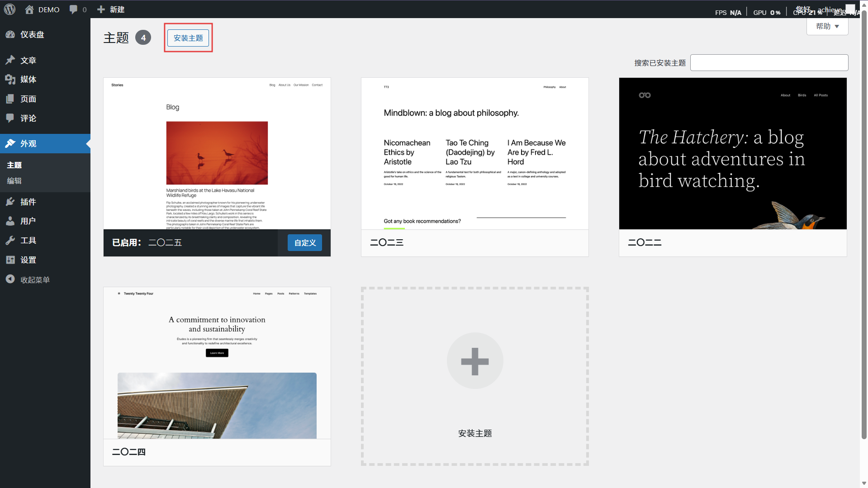Screen dimensions: 868x488
Task: Open the DEMO site home icon
Action: point(29,9)
